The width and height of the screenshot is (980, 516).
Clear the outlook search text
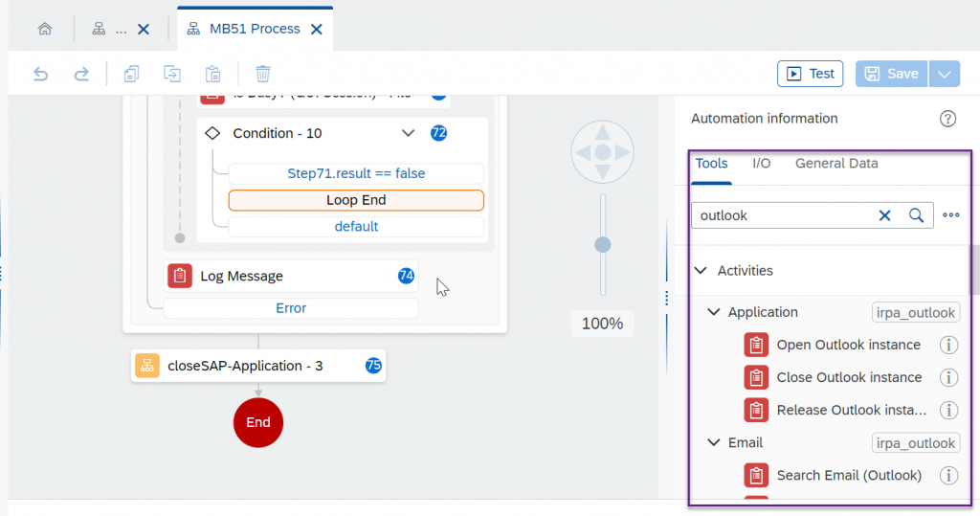[885, 215]
